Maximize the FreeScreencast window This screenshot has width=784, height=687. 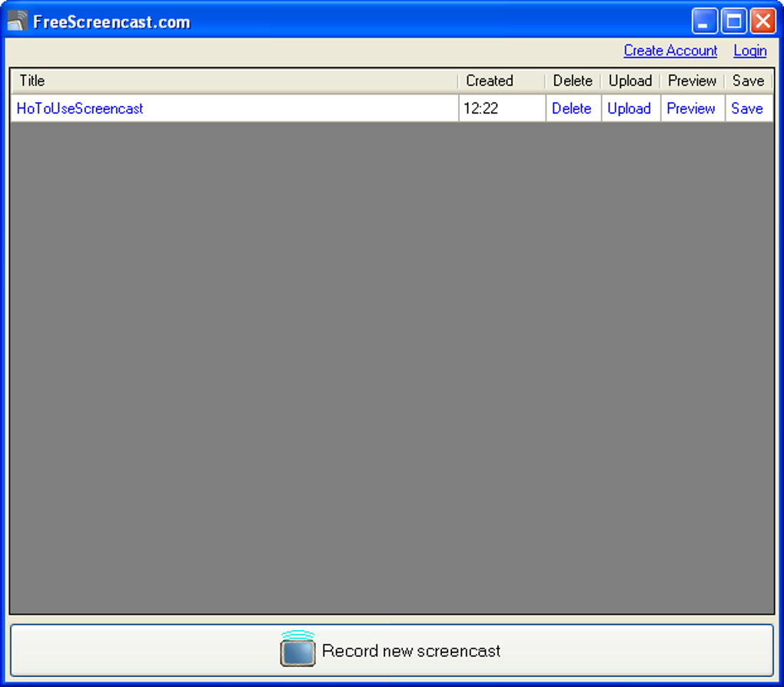tap(734, 22)
